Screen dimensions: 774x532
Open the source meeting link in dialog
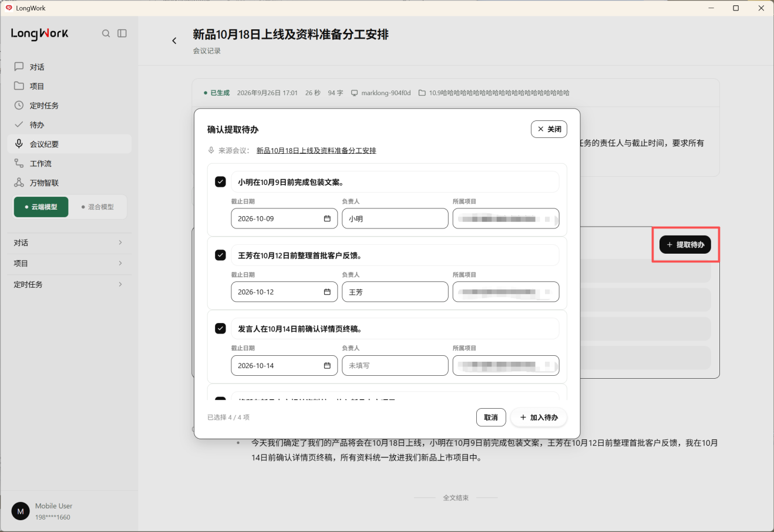[x=317, y=151]
